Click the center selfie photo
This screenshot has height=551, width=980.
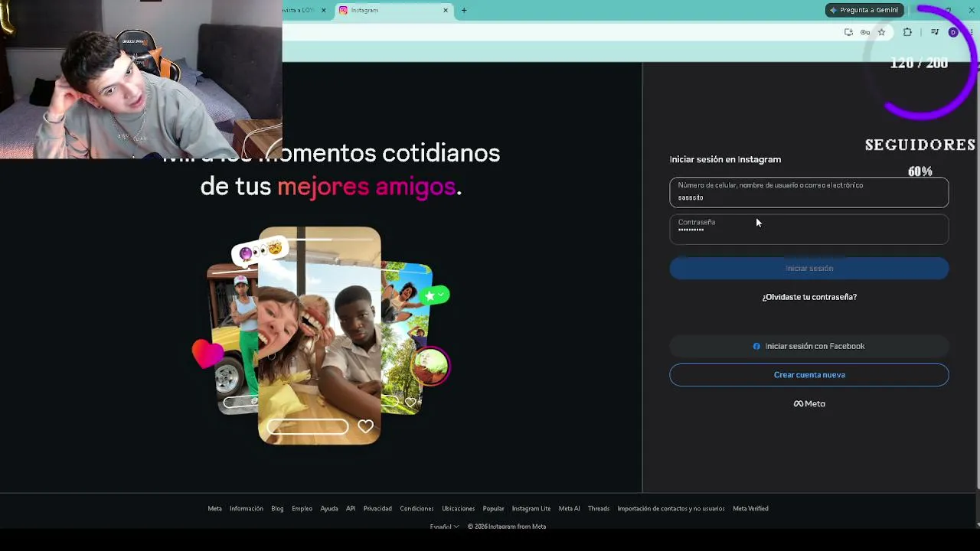point(319,334)
